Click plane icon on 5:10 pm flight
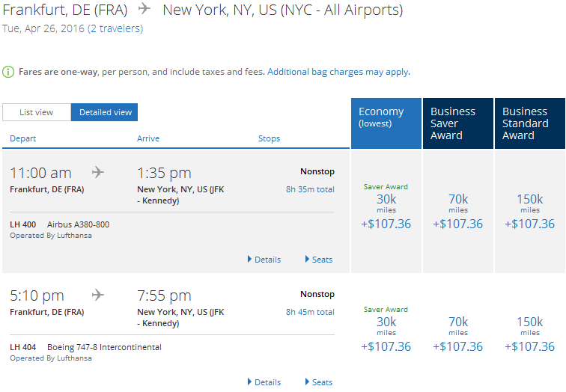The width and height of the screenshot is (566, 392). 98,295
